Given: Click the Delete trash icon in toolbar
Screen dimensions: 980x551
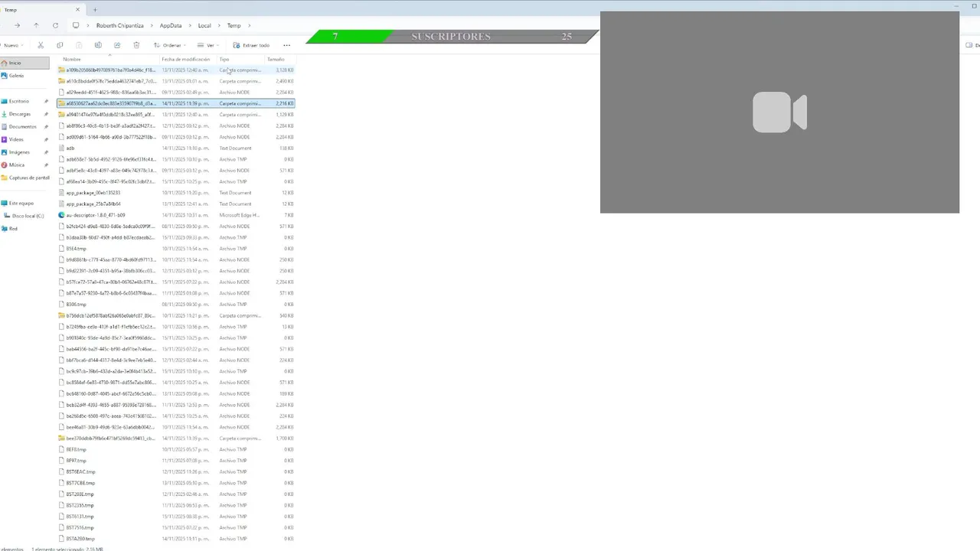Looking at the screenshot, I should (136, 45).
